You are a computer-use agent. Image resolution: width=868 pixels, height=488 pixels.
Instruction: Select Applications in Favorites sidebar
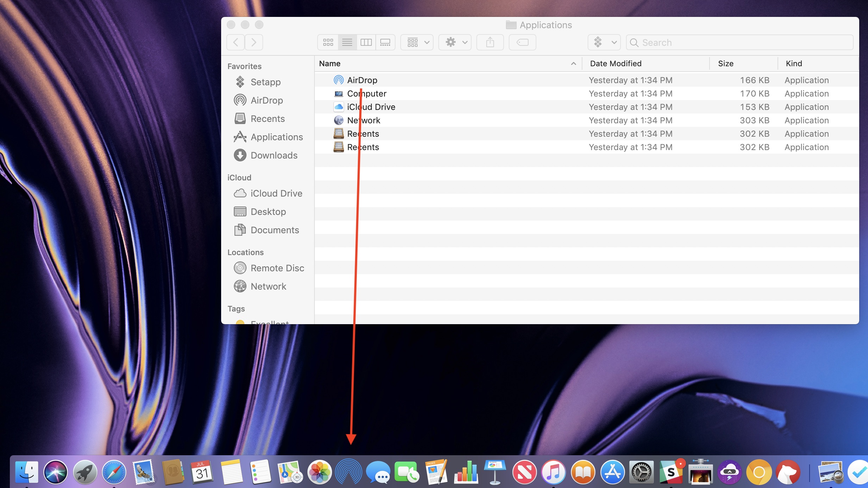(276, 137)
